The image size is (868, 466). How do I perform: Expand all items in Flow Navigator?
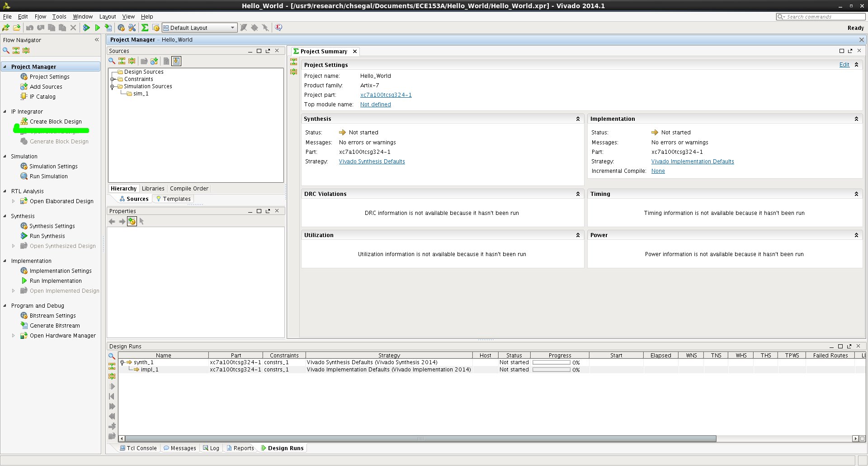click(x=26, y=50)
